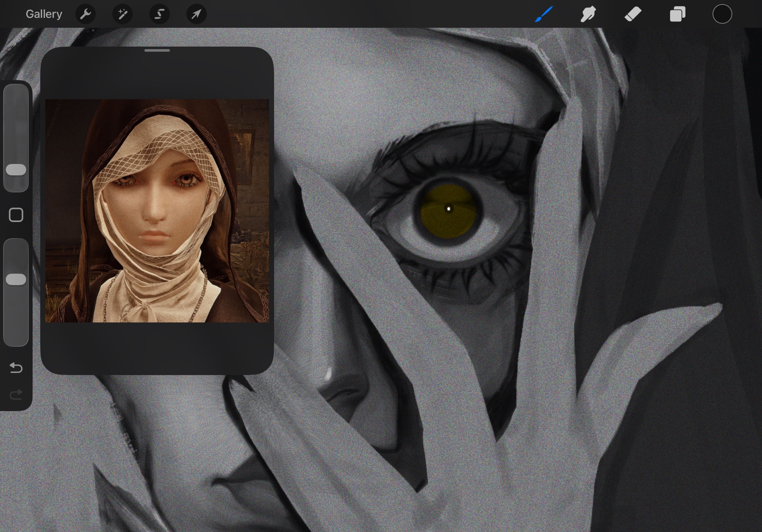This screenshot has height=532, width=762.
Task: Select the Eraser tool
Action: tap(633, 14)
